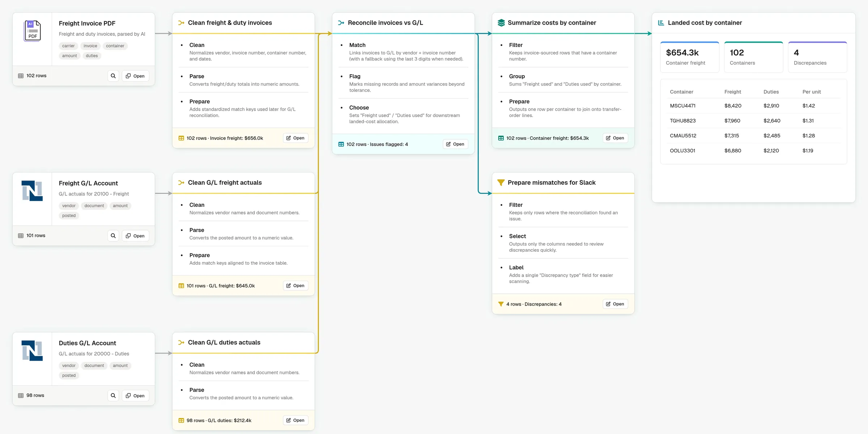The image size is (868, 434).
Task: Click 'posted' tag under Freight G/L Account
Action: [69, 216]
